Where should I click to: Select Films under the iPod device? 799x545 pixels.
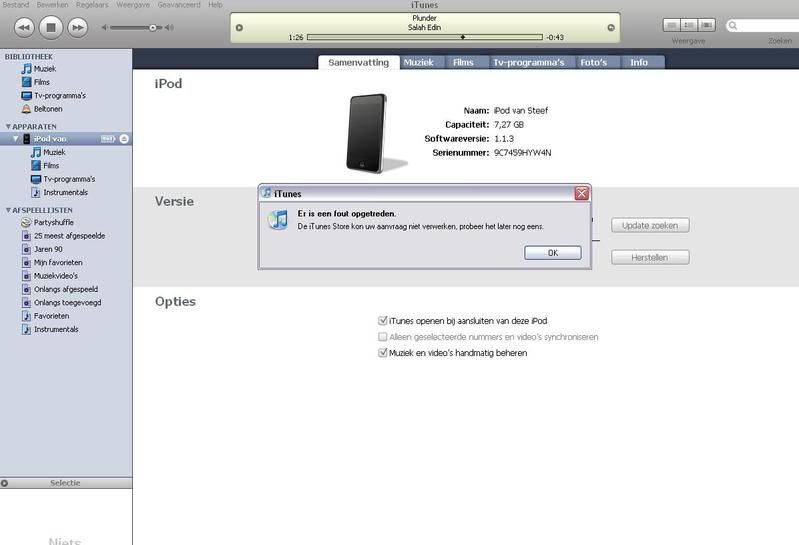[50, 166]
